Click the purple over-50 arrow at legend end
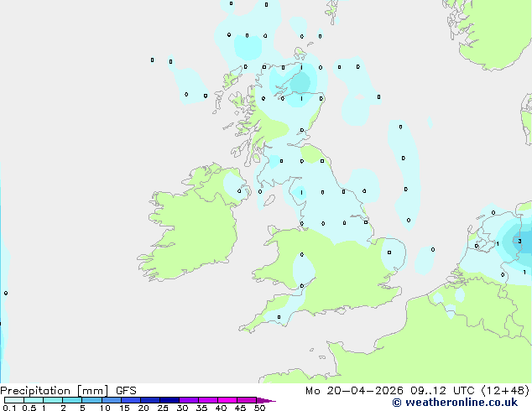 [266, 401]
